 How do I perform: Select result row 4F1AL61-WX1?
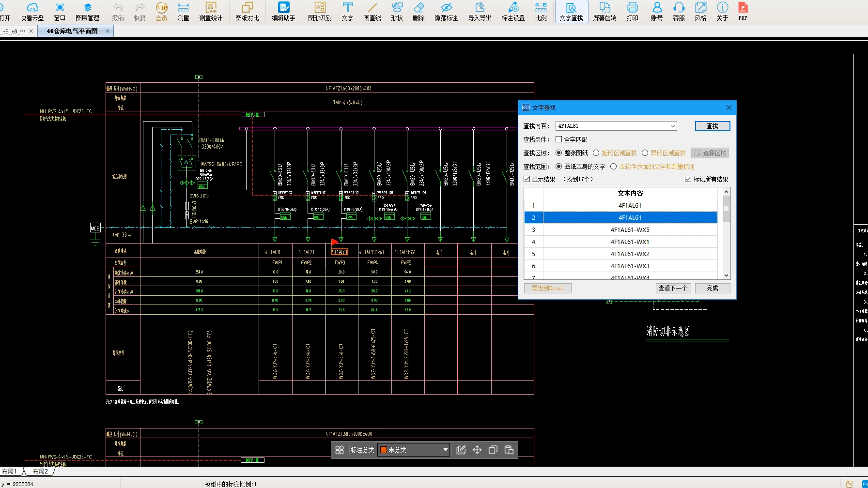point(621,242)
